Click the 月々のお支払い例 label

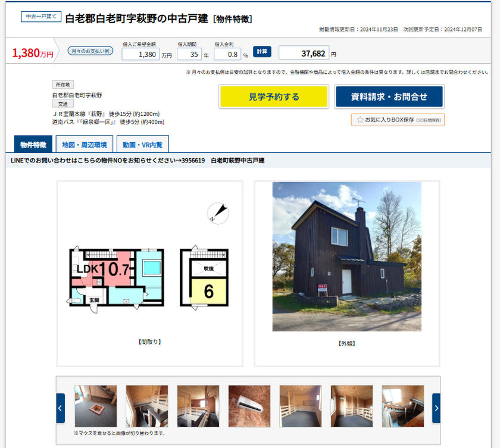click(x=90, y=51)
